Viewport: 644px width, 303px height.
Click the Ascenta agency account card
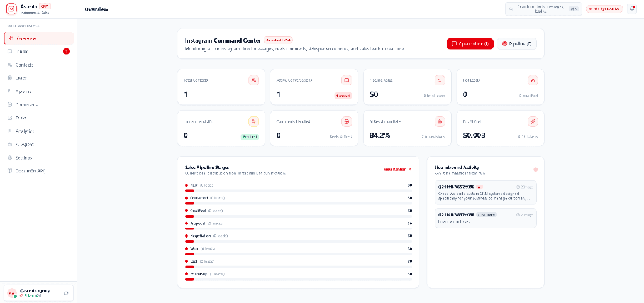tap(38, 293)
